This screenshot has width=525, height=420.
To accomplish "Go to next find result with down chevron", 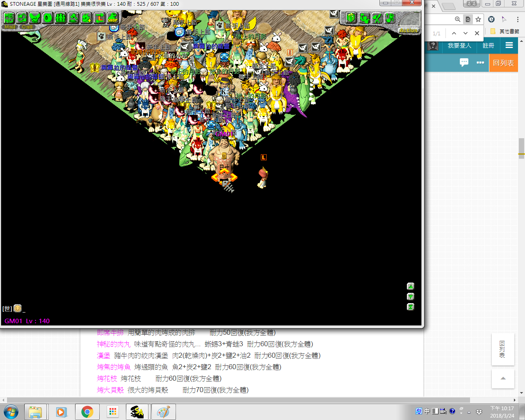I will pos(466,33).
